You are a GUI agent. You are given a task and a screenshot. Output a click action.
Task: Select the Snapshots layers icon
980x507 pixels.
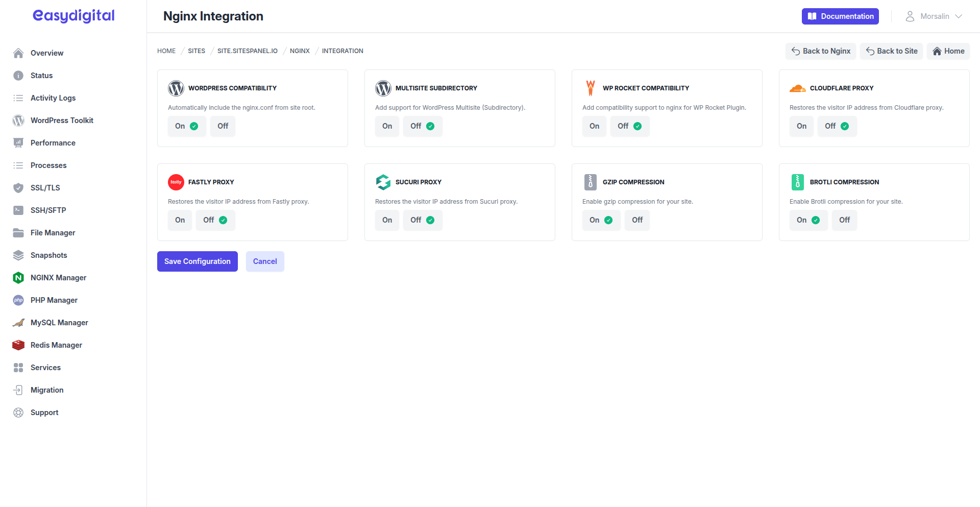(x=18, y=255)
